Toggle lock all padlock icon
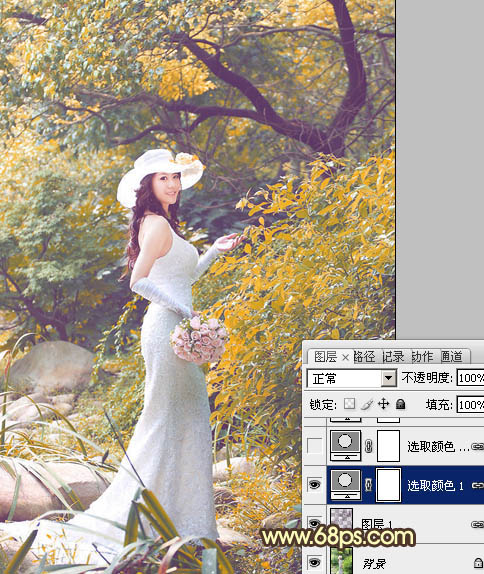Image resolution: width=484 pixels, height=574 pixels. (401, 404)
